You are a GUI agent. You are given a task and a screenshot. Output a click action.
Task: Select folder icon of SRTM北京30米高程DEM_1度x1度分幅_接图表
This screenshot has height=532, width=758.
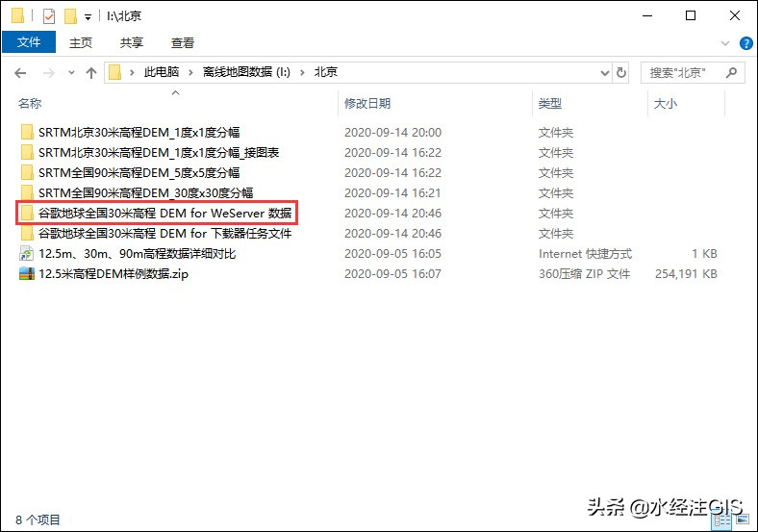27,152
